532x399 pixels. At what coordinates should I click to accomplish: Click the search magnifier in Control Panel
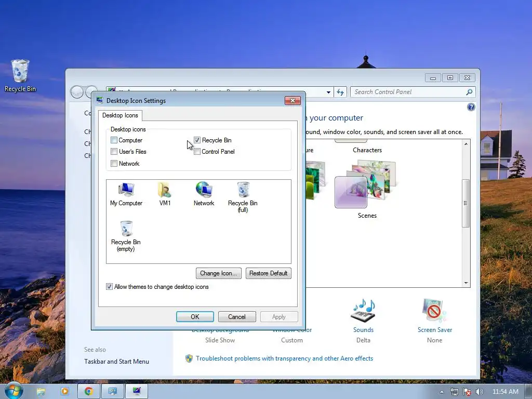pos(469,92)
